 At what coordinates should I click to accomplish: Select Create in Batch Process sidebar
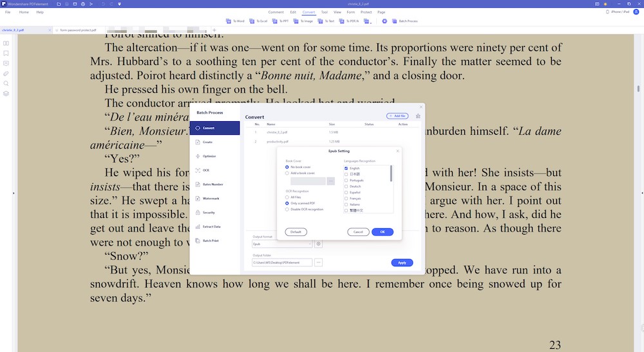click(x=215, y=142)
